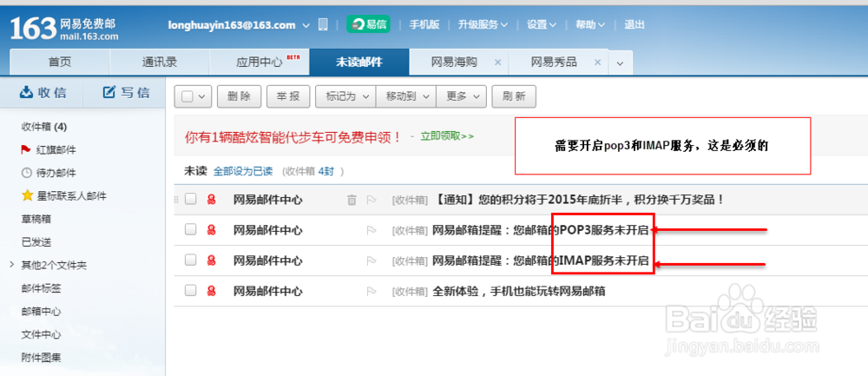Click the 退出 logout link
Viewport: 868px width, 376px height.
click(x=635, y=24)
